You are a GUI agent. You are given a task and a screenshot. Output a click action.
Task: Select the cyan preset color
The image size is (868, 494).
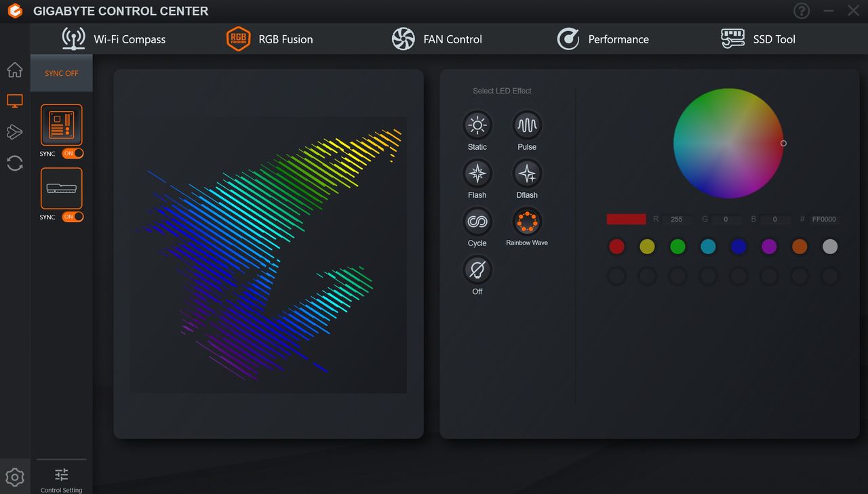tap(708, 247)
